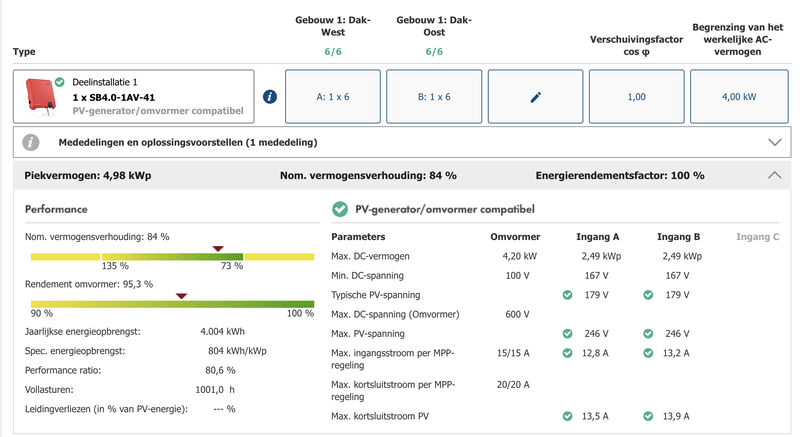Click the 100 V Min. DC-spanning value
Viewport: 800px width, 437px height.
point(517,275)
